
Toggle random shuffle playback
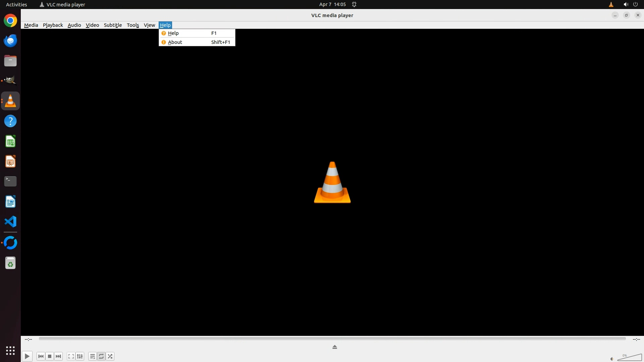click(110, 356)
